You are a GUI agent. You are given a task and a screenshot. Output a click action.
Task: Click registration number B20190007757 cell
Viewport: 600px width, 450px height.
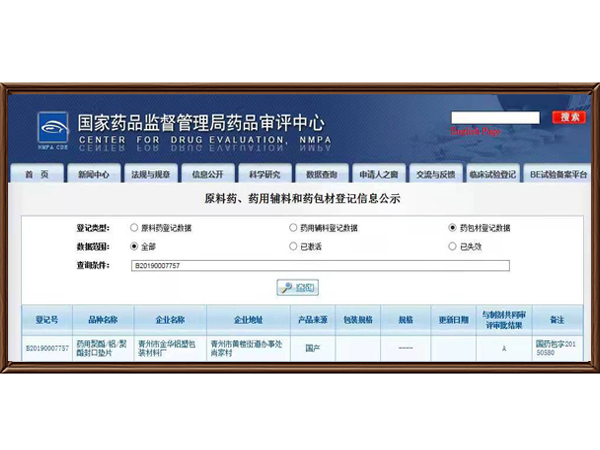47,348
